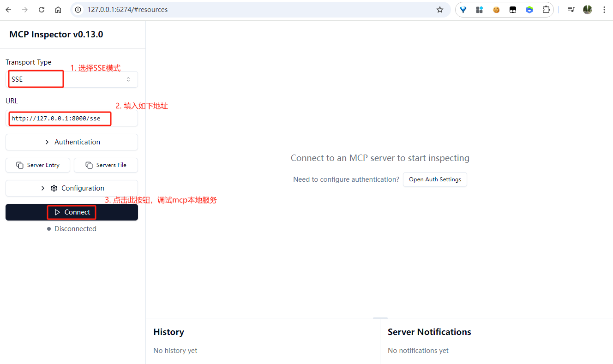Click Open Auth Settings button
This screenshot has height=364, width=613.
(435, 179)
